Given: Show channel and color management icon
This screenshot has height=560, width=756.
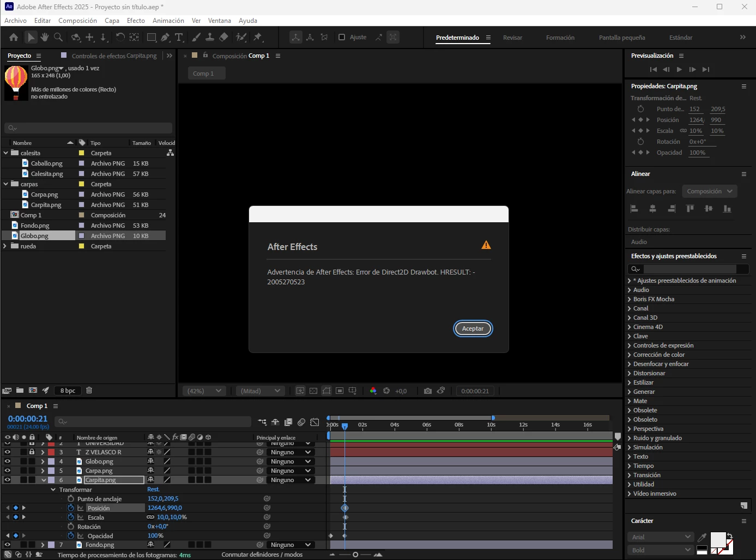Looking at the screenshot, I should point(373,391).
